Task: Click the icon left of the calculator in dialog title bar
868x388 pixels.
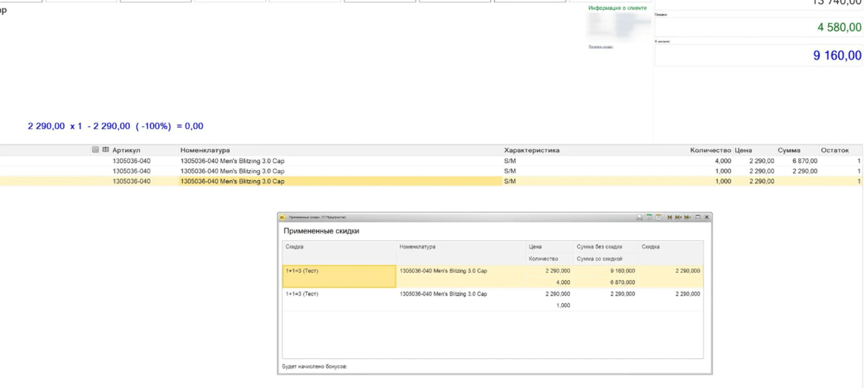Action: pos(639,217)
